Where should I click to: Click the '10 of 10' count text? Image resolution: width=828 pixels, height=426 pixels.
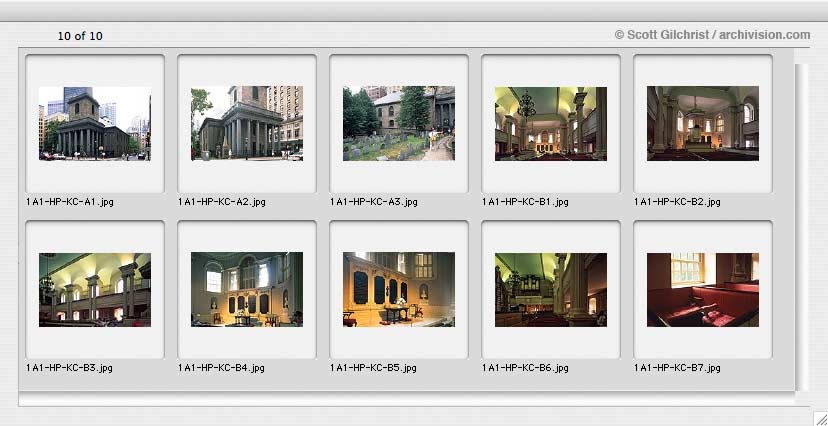(x=80, y=36)
